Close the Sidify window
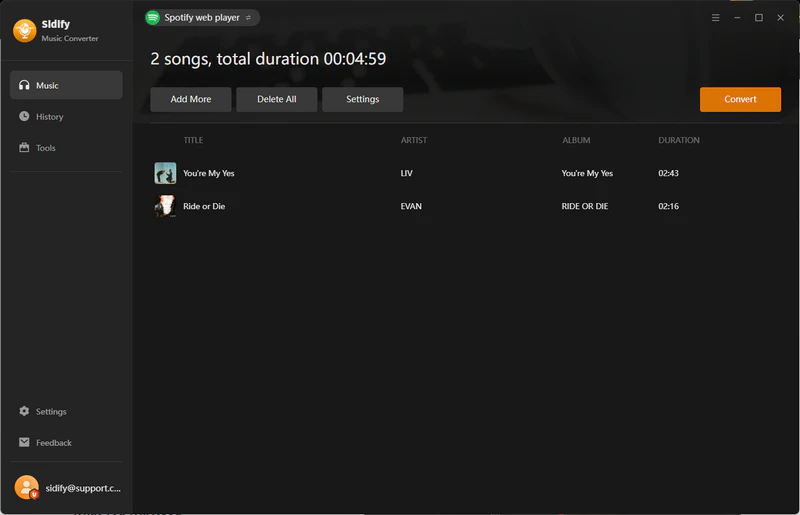The height and width of the screenshot is (515, 800). [x=780, y=18]
